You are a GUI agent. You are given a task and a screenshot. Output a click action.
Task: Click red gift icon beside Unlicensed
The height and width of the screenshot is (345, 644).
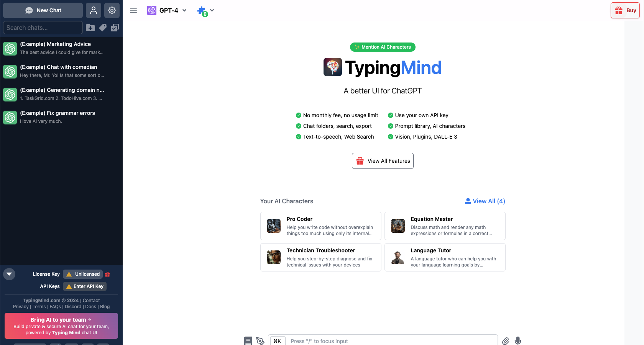107,274
